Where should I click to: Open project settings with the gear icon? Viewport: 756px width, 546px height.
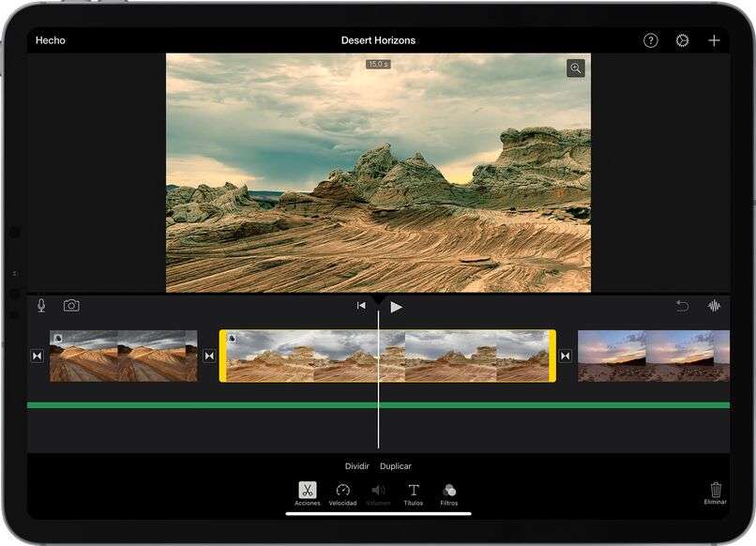pos(682,40)
